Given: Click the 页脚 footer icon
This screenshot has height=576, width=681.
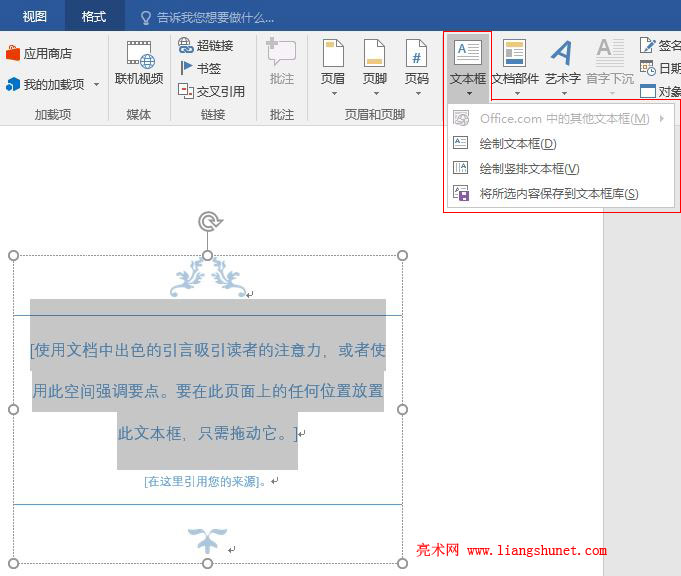Looking at the screenshot, I should coord(374,53).
